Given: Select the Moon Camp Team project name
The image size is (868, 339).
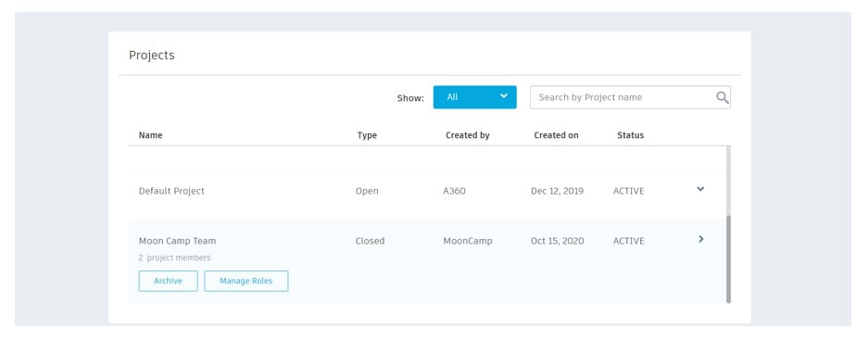Looking at the screenshot, I should click(x=177, y=241).
